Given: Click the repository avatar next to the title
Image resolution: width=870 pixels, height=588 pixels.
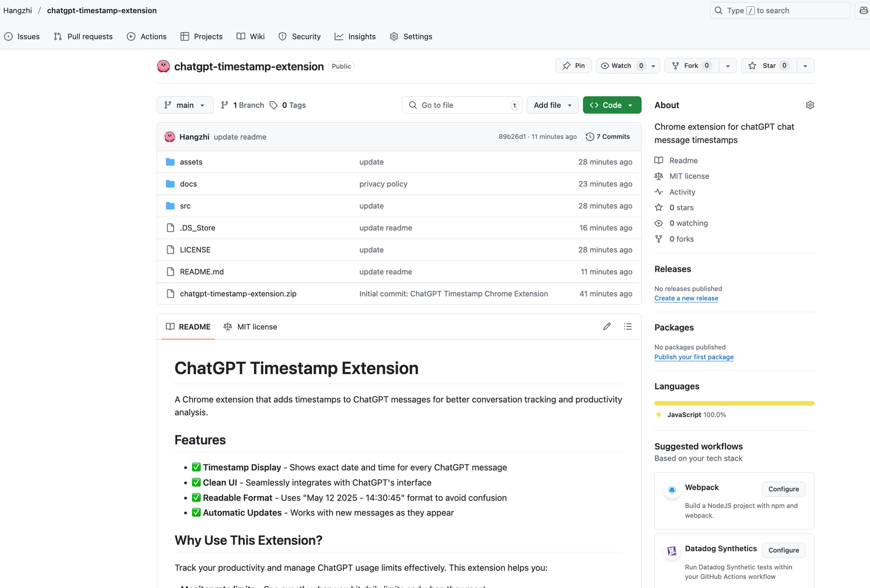Looking at the screenshot, I should point(163,66).
